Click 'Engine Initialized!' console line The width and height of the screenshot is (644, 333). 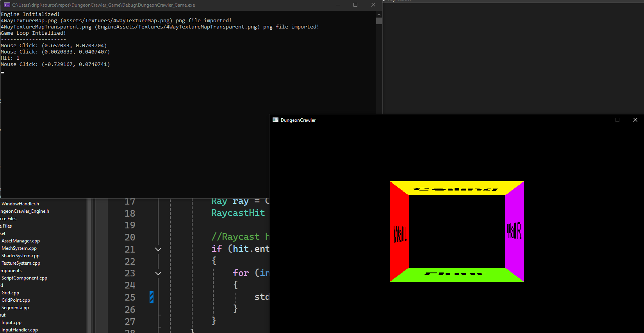coord(30,14)
